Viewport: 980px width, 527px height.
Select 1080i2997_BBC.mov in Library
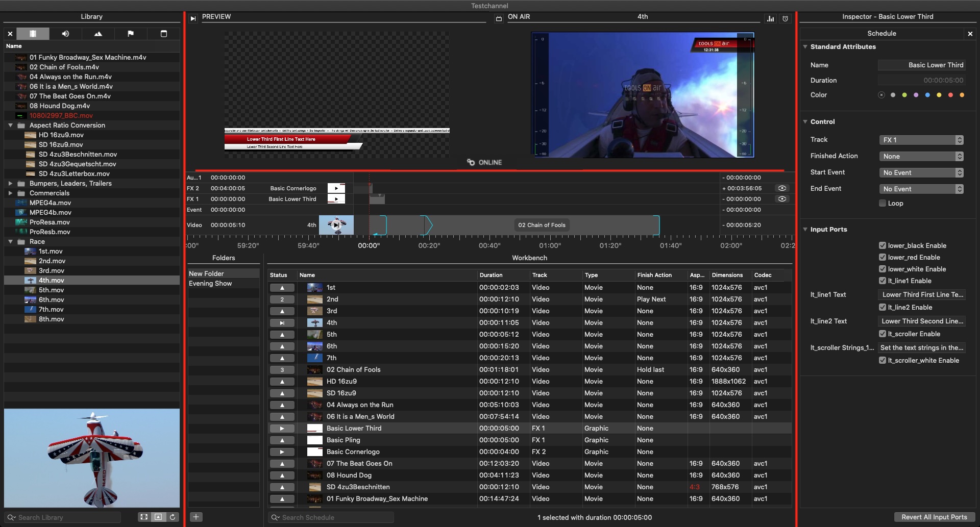(x=92, y=115)
